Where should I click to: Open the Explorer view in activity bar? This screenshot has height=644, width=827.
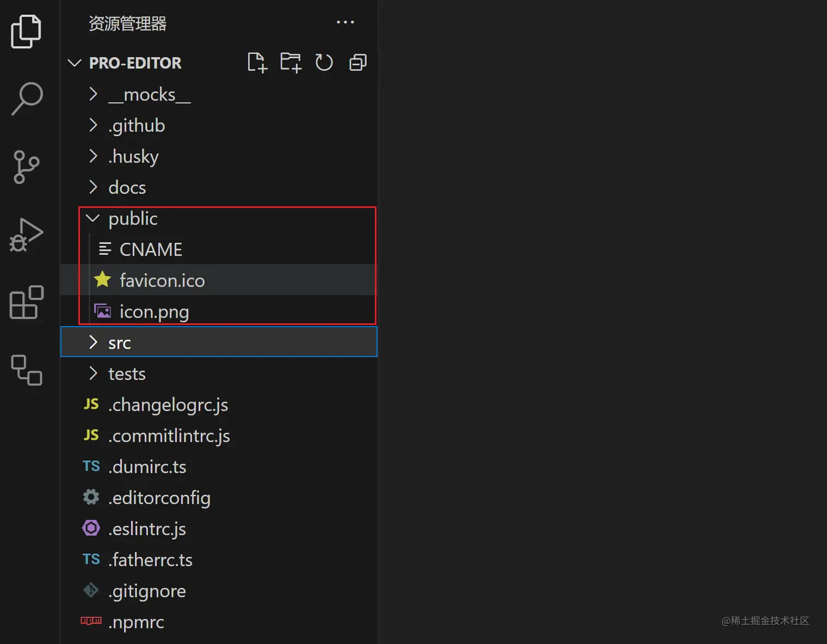26,31
